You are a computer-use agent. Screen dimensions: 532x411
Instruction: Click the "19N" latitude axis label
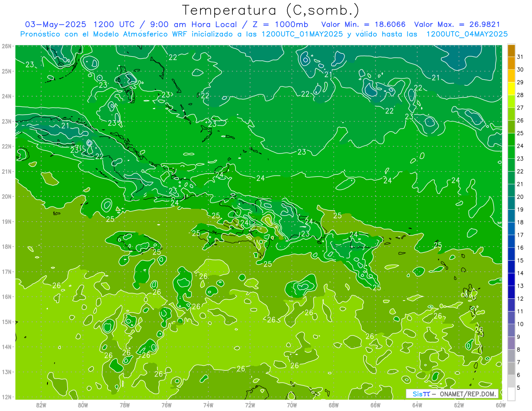(x=7, y=222)
